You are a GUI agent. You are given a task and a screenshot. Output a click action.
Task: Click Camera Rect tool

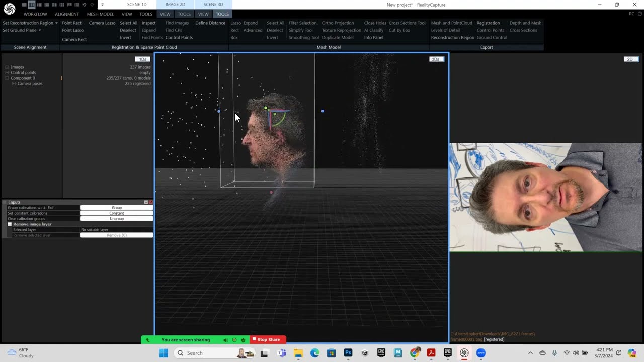[x=74, y=39]
